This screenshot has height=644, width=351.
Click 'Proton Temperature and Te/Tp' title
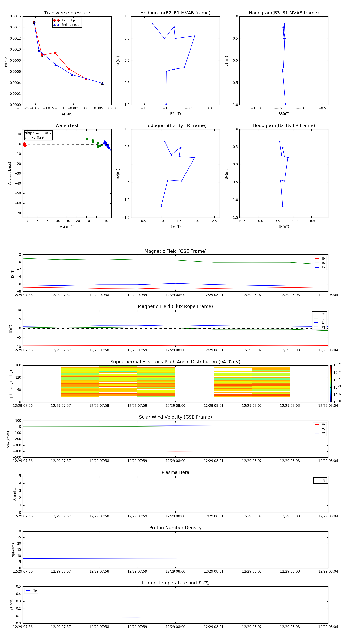click(x=175, y=583)
